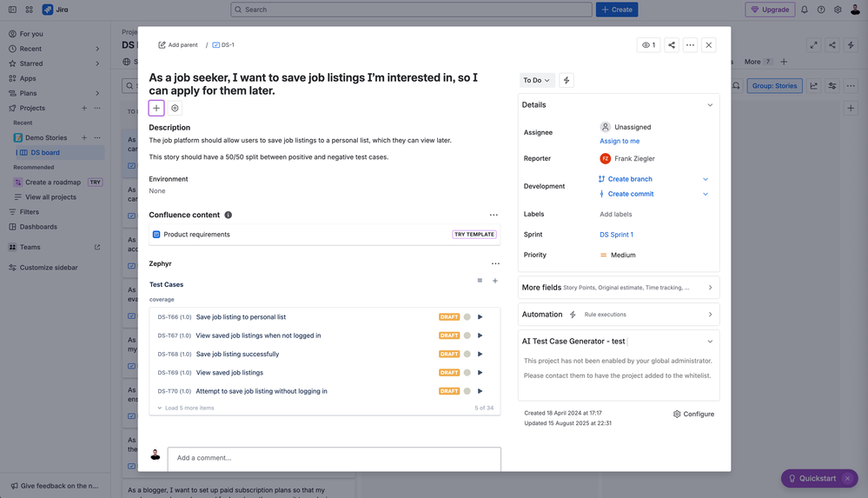Open the issue header three-dots menu
Image resolution: width=868 pixels, height=498 pixels.
690,45
